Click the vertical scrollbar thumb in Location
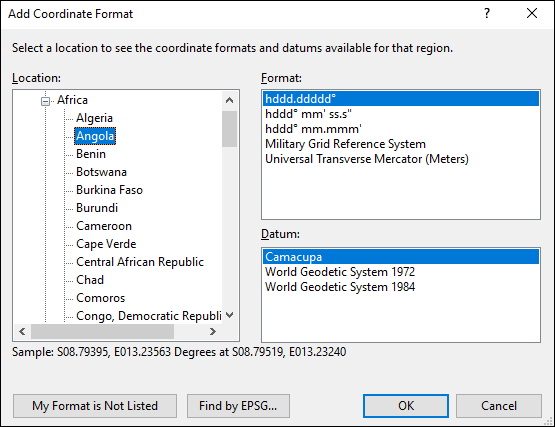 [x=229, y=129]
